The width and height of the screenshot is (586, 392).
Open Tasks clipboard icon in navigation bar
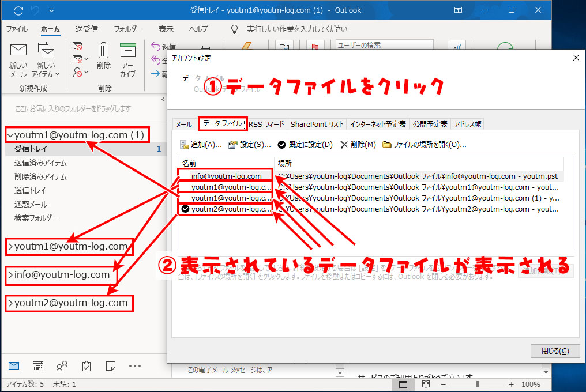click(x=87, y=366)
